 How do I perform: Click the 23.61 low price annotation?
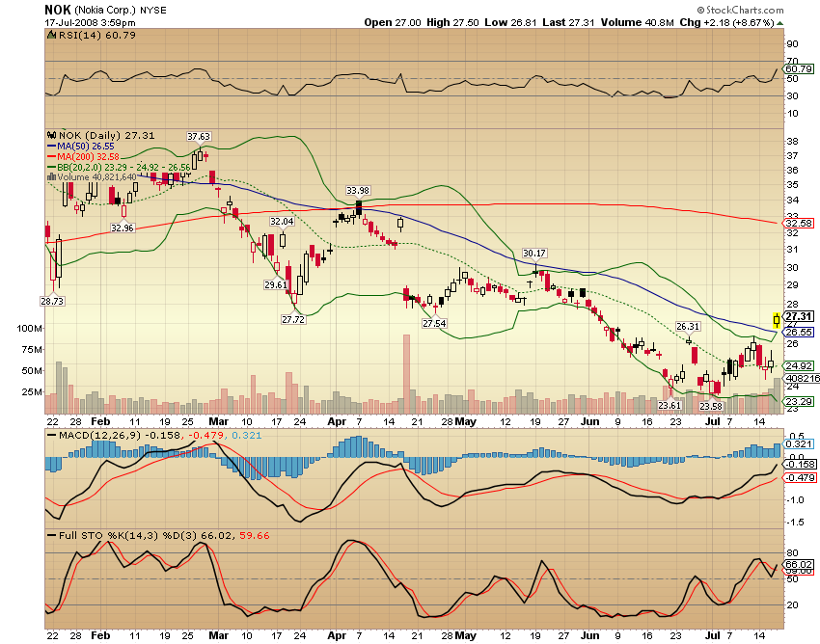pos(670,405)
